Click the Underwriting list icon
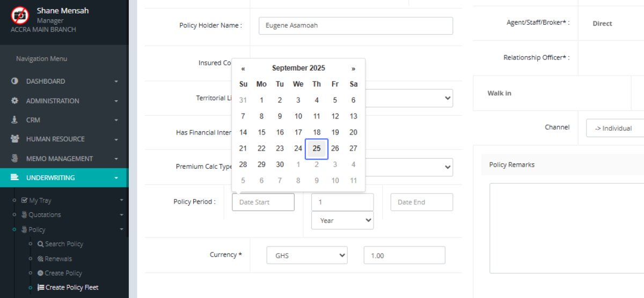644x298 pixels. [x=15, y=177]
